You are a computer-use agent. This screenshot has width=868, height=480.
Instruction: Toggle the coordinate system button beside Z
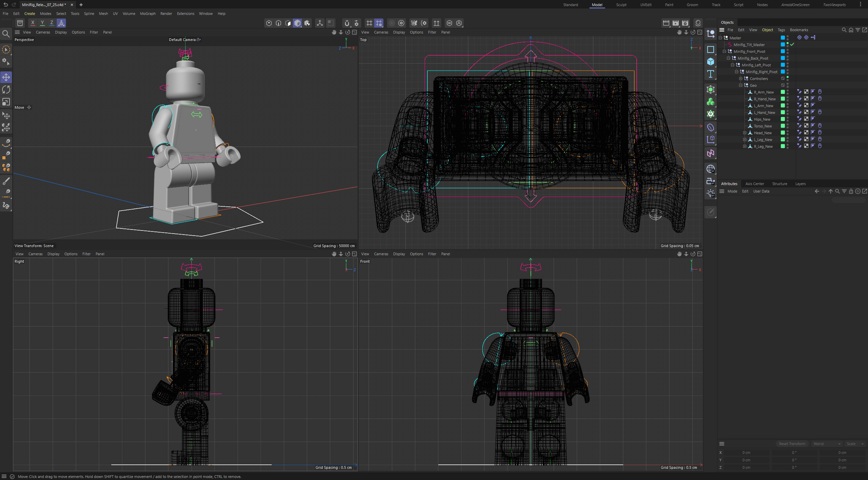coord(61,23)
